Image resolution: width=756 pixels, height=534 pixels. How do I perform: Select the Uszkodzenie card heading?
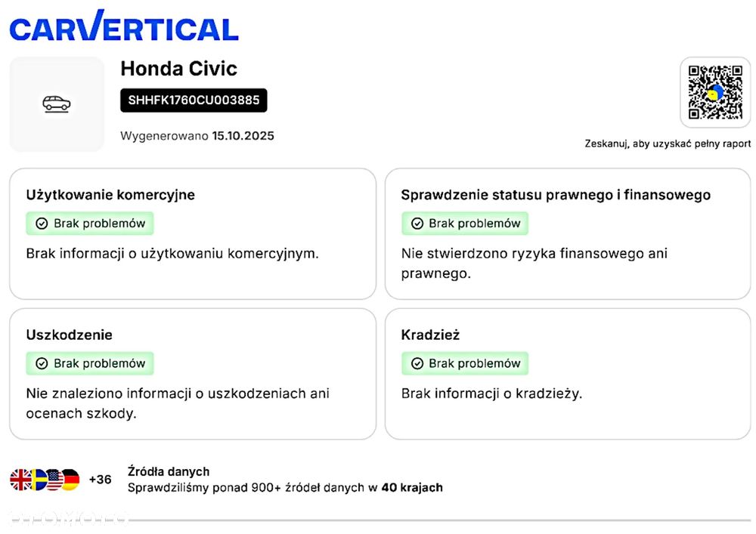(69, 335)
